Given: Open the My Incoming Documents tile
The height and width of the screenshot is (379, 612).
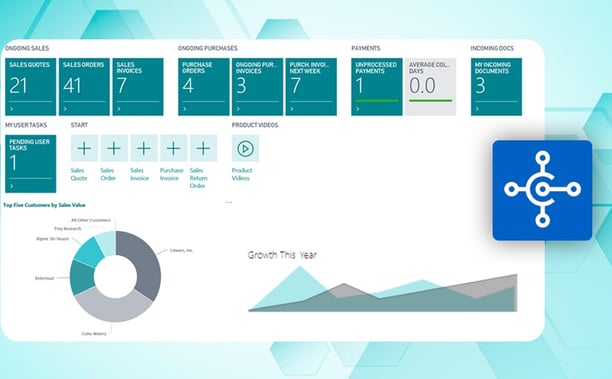Looking at the screenshot, I should (x=496, y=87).
